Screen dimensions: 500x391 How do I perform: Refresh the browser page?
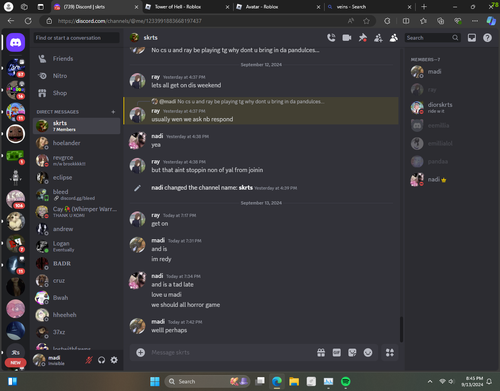pos(28,21)
